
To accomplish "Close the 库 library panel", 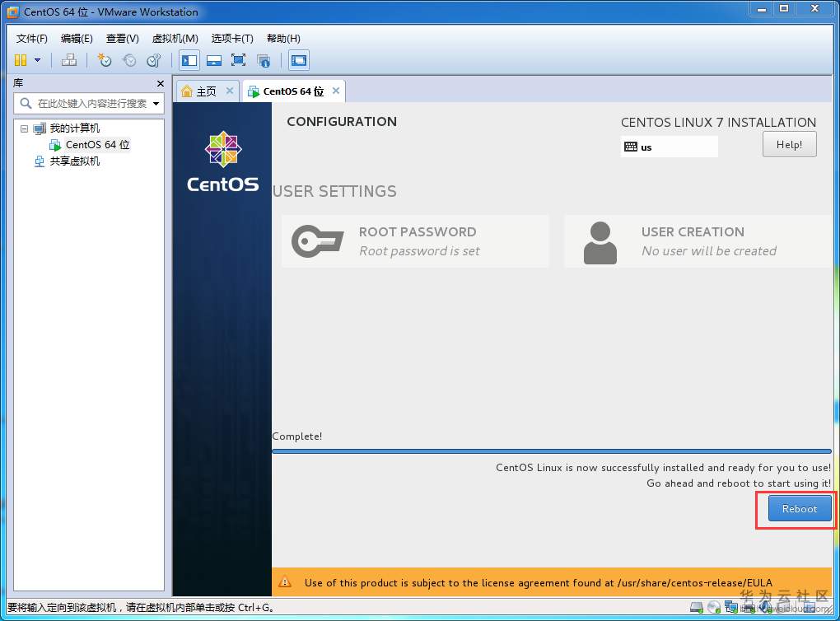I will tap(161, 83).
